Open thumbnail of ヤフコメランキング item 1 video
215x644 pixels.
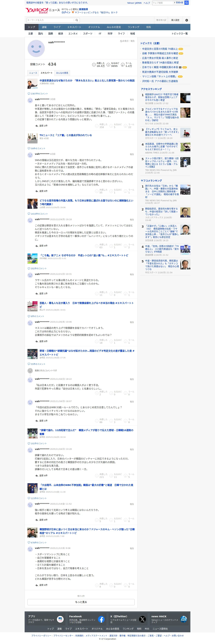tap(185, 190)
